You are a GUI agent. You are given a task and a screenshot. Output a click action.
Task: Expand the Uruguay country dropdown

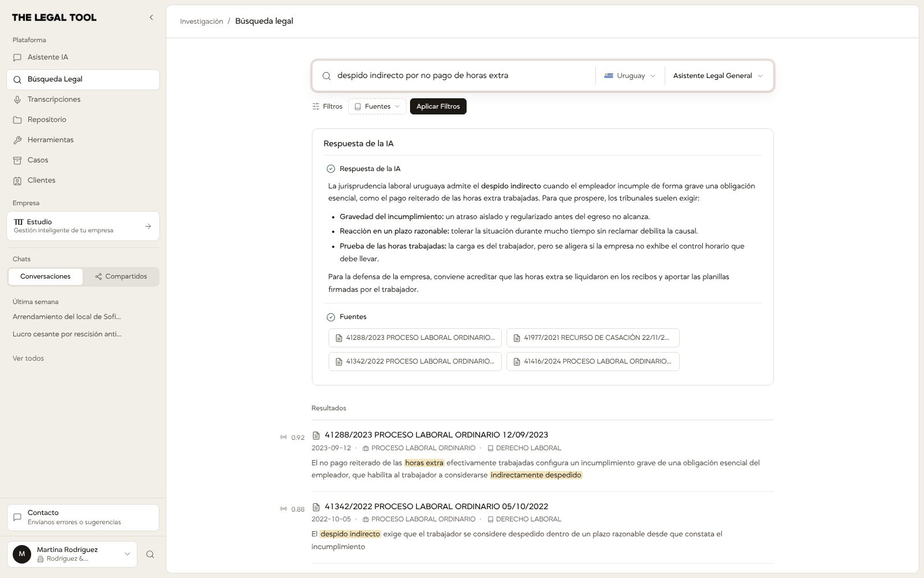(630, 76)
